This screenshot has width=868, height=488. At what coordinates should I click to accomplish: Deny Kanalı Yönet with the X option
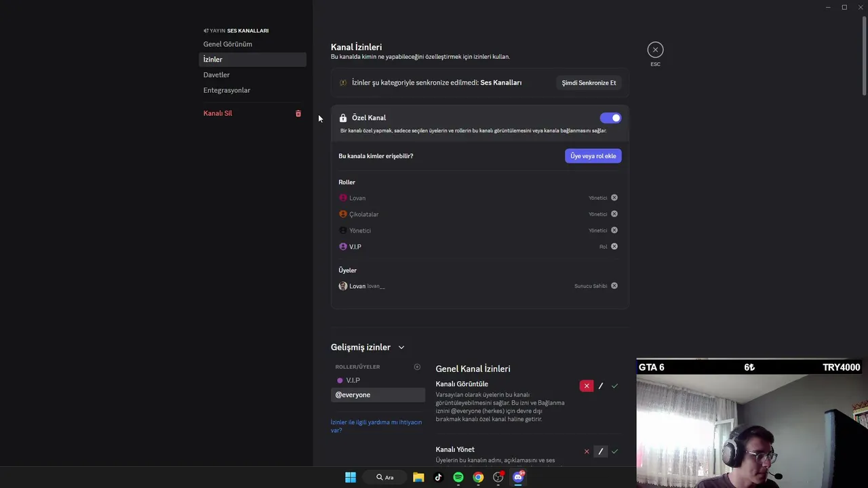click(x=587, y=451)
